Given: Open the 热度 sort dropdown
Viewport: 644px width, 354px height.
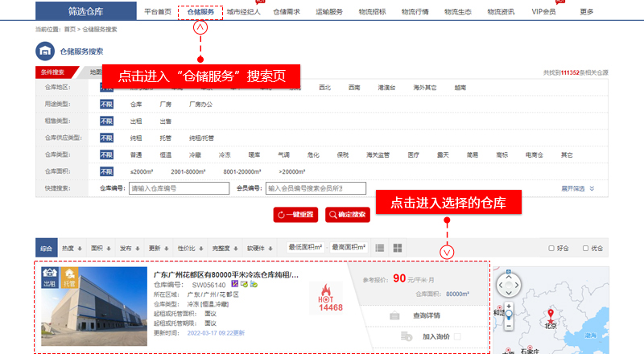Looking at the screenshot, I should tap(72, 248).
